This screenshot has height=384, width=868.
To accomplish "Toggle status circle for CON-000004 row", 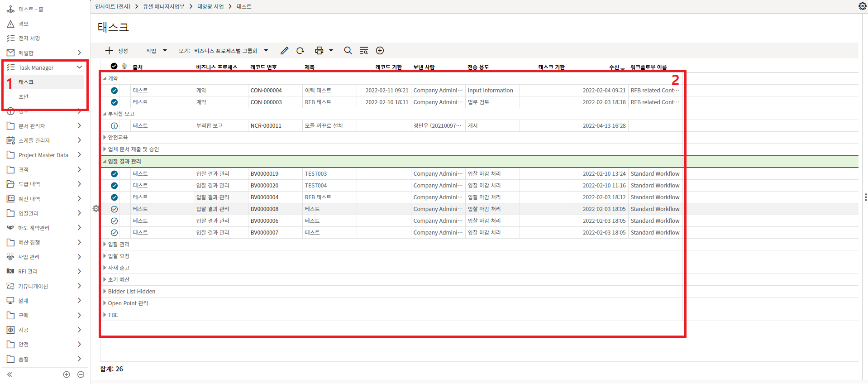I will coord(114,91).
